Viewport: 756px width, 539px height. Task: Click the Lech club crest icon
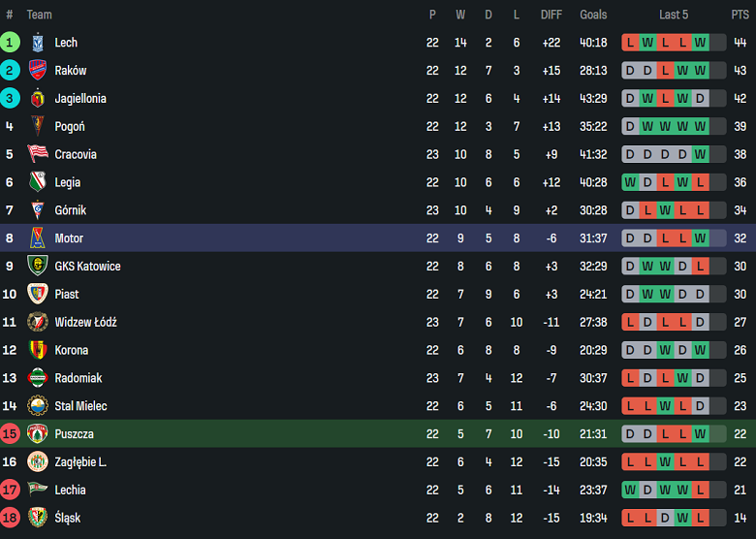point(38,43)
